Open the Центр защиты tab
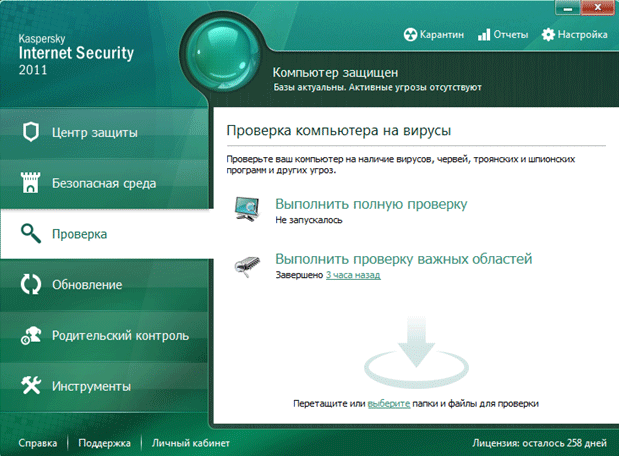This screenshot has height=456, width=619. tap(103, 132)
